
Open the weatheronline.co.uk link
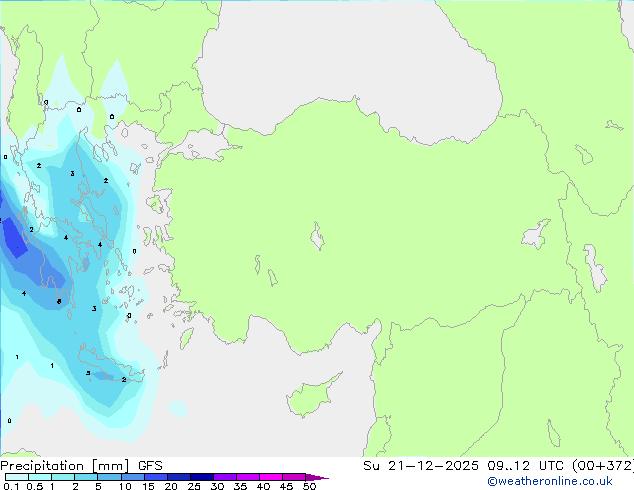coord(550,481)
